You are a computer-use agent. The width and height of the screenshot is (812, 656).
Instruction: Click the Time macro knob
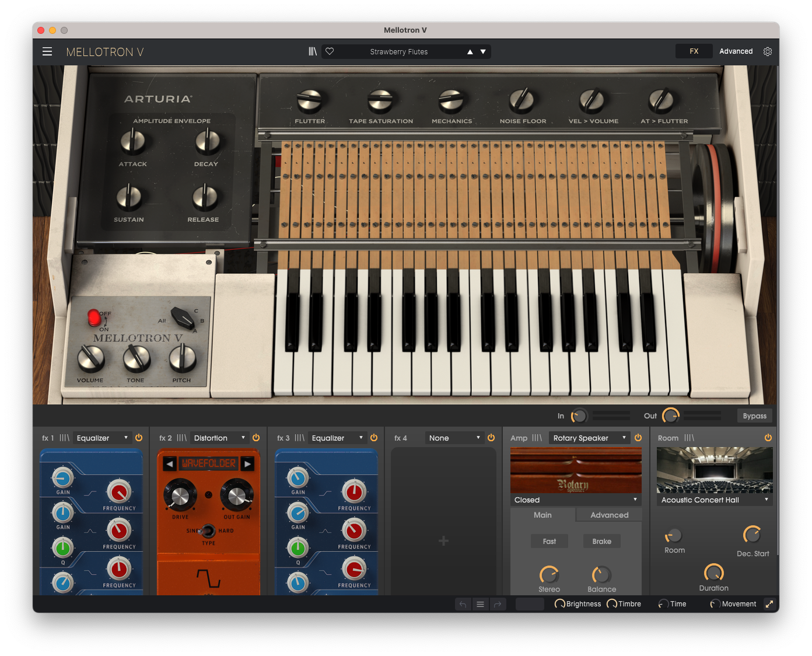(x=663, y=604)
